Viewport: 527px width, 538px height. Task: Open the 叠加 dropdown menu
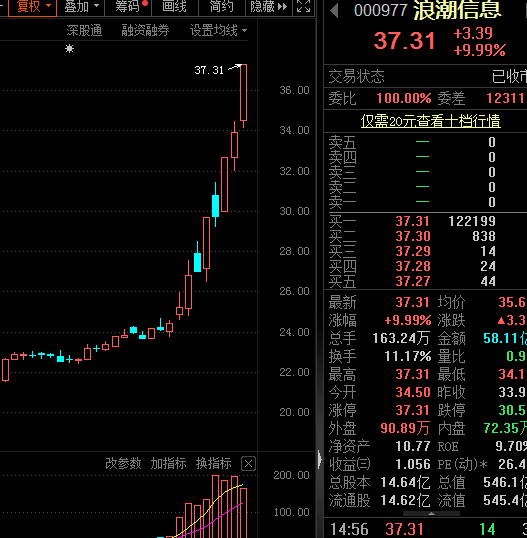click(81, 7)
